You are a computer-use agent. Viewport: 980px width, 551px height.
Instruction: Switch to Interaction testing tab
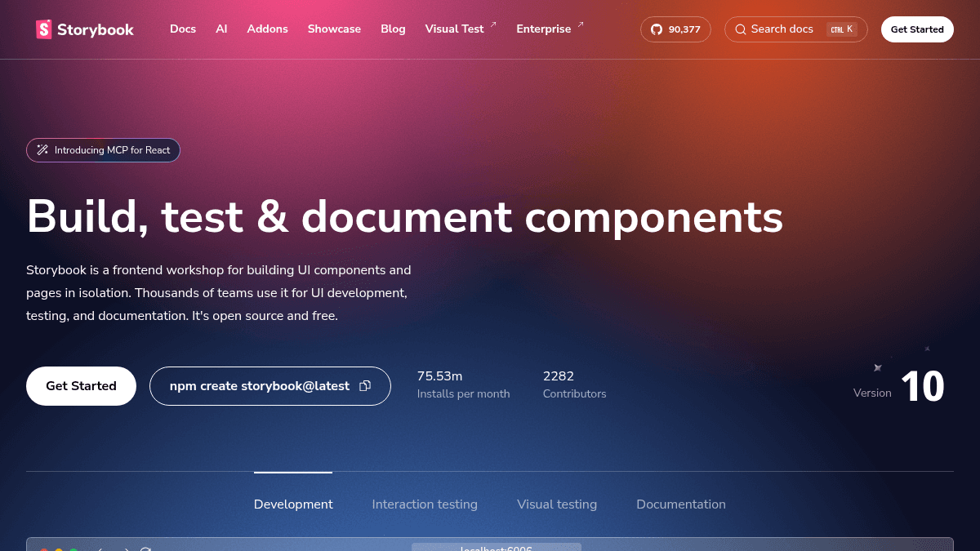pyautogui.click(x=425, y=504)
